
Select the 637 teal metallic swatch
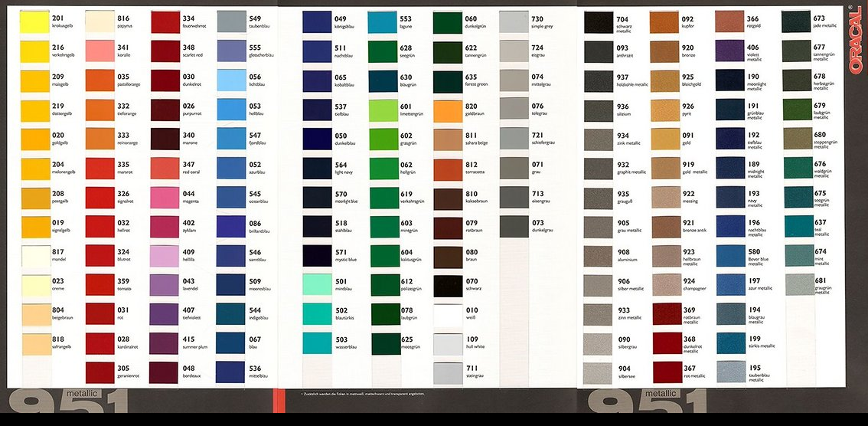click(x=799, y=226)
